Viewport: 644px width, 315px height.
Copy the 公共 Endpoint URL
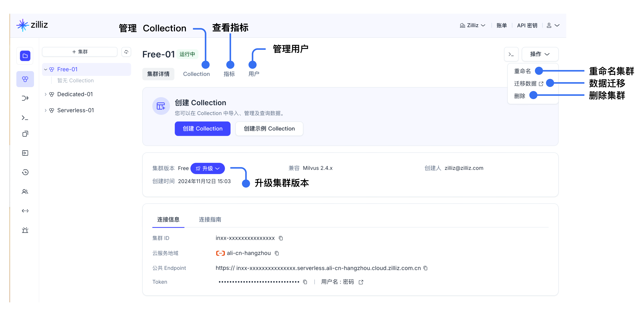coord(425,268)
